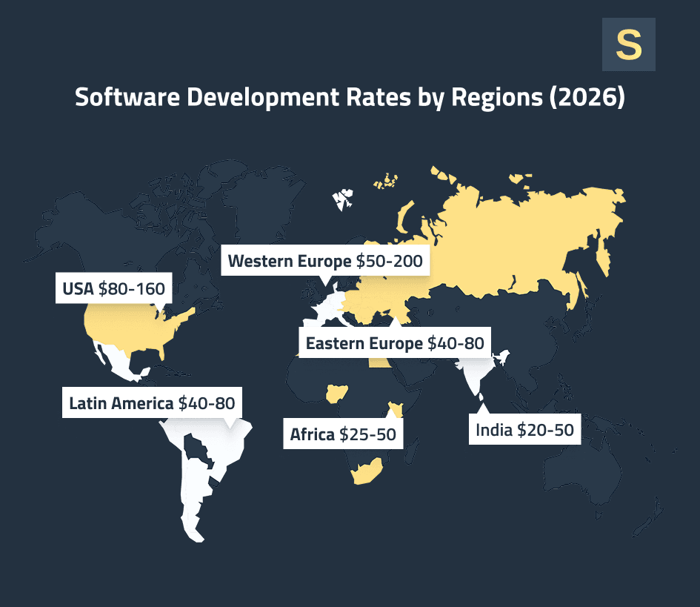
Task: Click the yellow S logo badge
Action: click(x=629, y=44)
